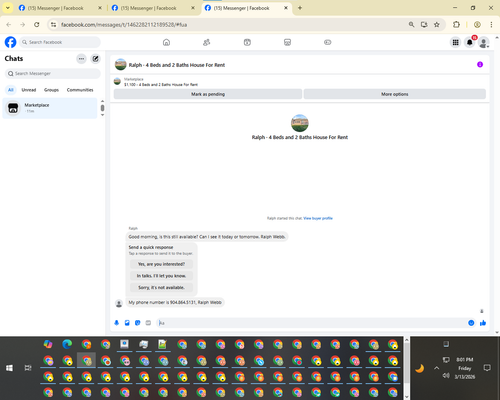Toggle the night light moon icon
This screenshot has height=400, width=500.
420,368
